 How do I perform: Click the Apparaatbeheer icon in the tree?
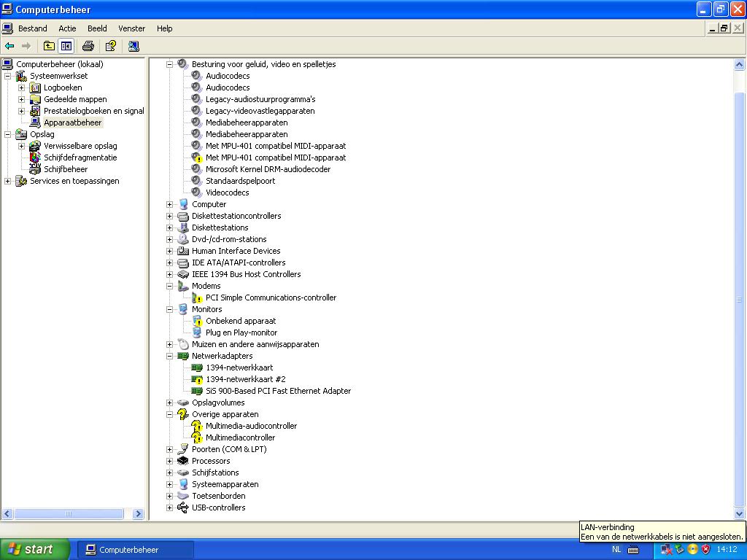point(35,122)
